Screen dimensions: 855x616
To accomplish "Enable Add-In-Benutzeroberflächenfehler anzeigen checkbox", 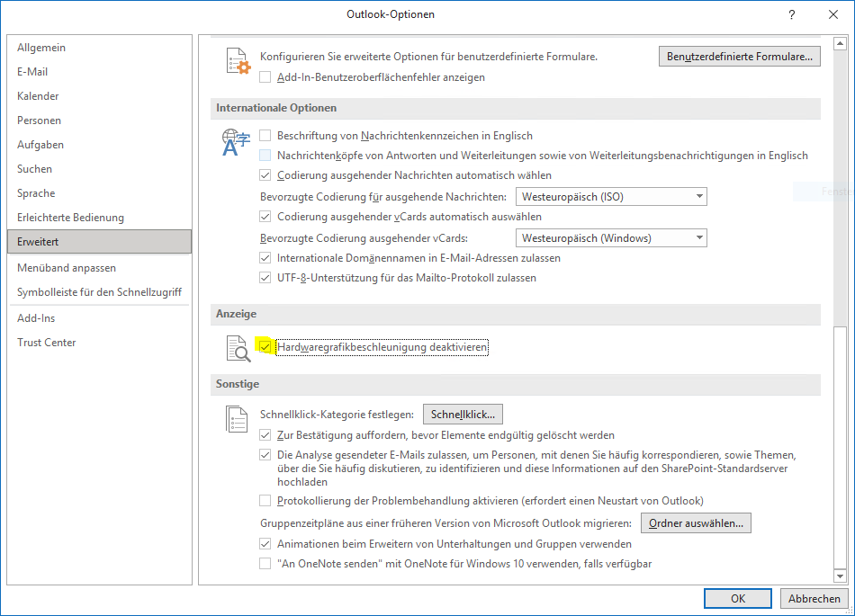I will [265, 77].
